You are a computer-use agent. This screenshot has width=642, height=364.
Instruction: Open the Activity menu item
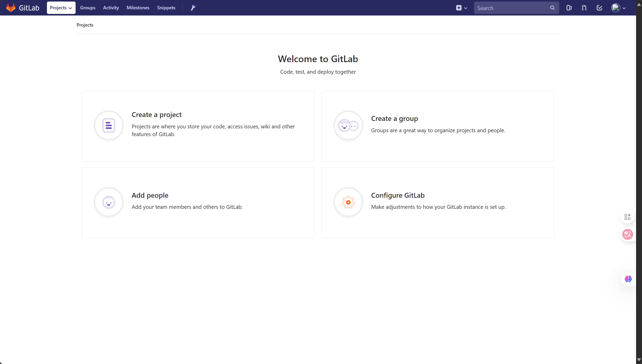111,8
